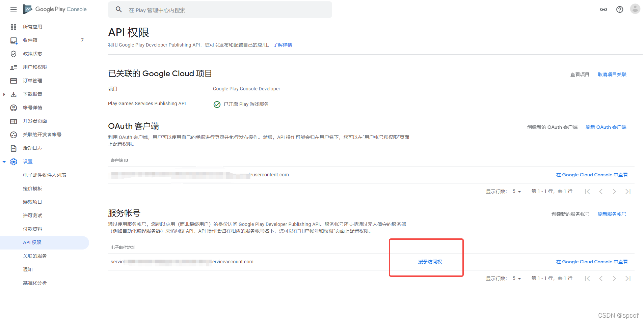
Task: Go to first page in OAuth table
Action: point(587,192)
